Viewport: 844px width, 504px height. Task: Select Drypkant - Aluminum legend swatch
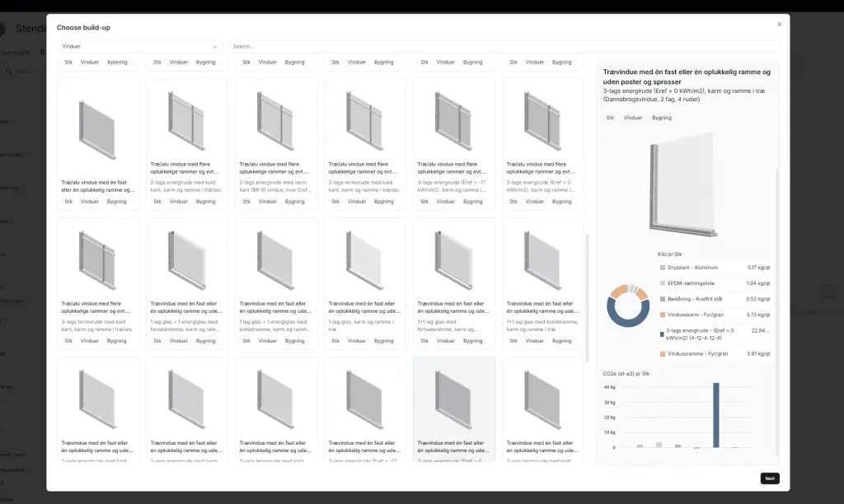pyautogui.click(x=663, y=268)
